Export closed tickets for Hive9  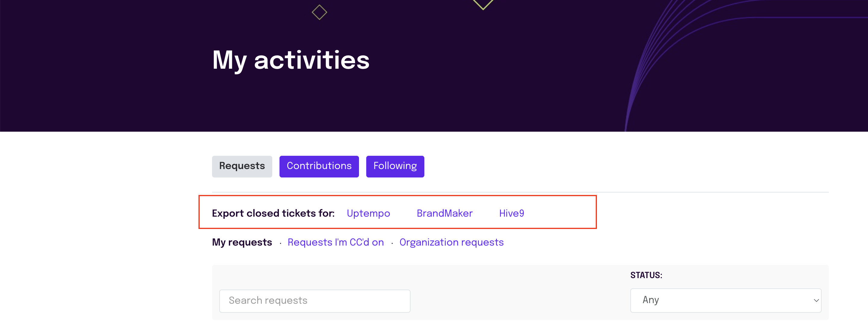click(511, 213)
